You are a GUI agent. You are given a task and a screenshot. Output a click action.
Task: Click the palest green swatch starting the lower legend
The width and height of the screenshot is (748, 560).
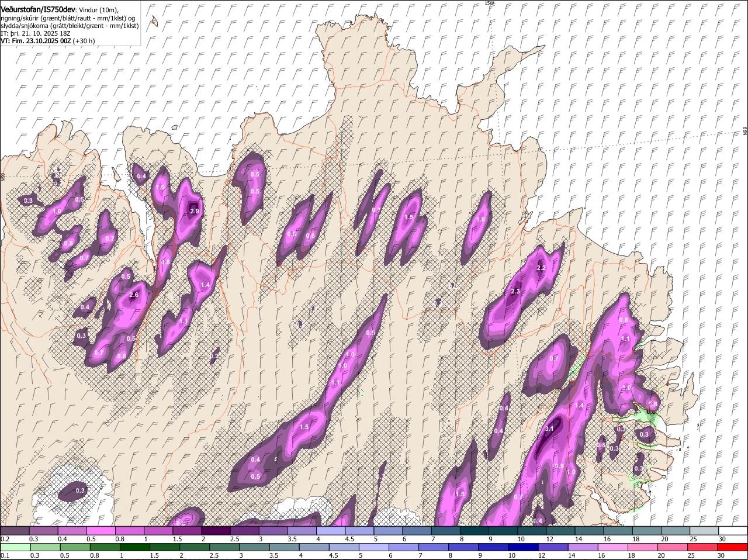pos(15,547)
